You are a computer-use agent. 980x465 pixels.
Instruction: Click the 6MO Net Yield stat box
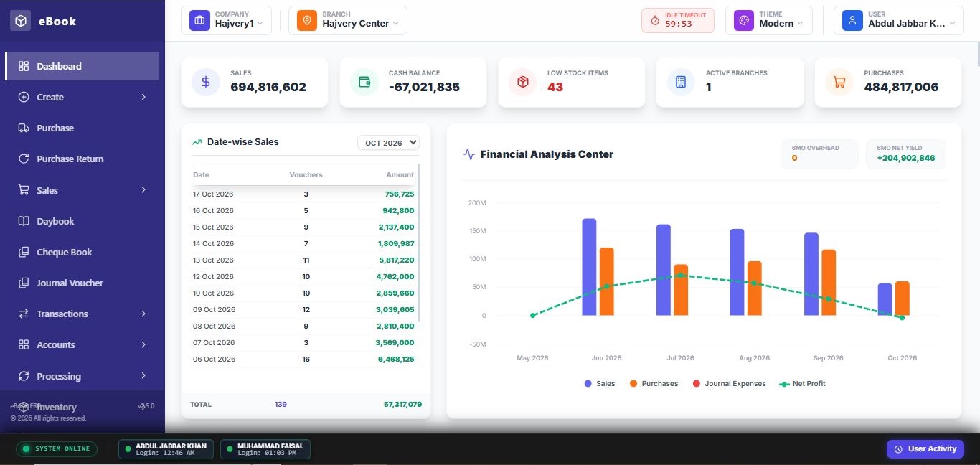pyautogui.click(x=905, y=154)
